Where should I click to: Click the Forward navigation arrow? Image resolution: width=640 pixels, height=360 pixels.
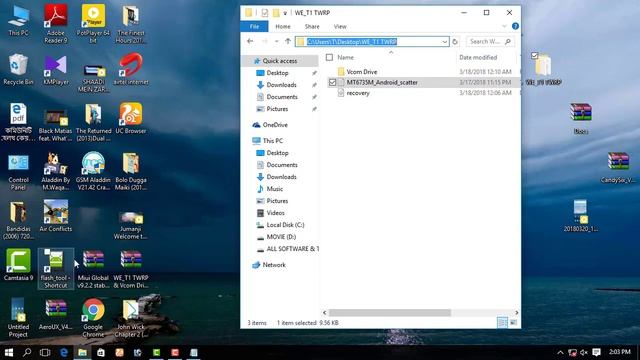[264, 41]
